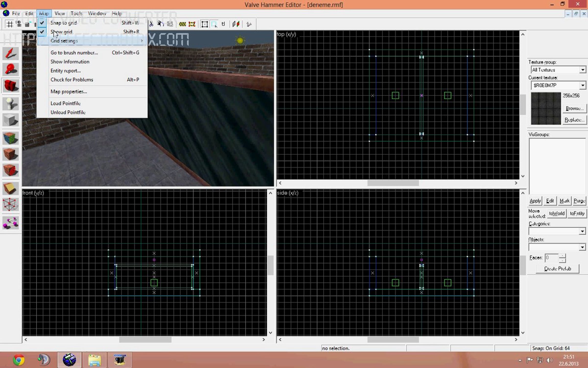Click the VisGroups Purge button

[x=579, y=201]
